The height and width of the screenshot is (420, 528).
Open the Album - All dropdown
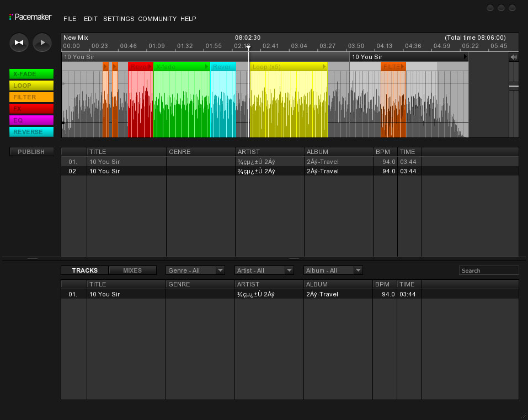[333, 270]
